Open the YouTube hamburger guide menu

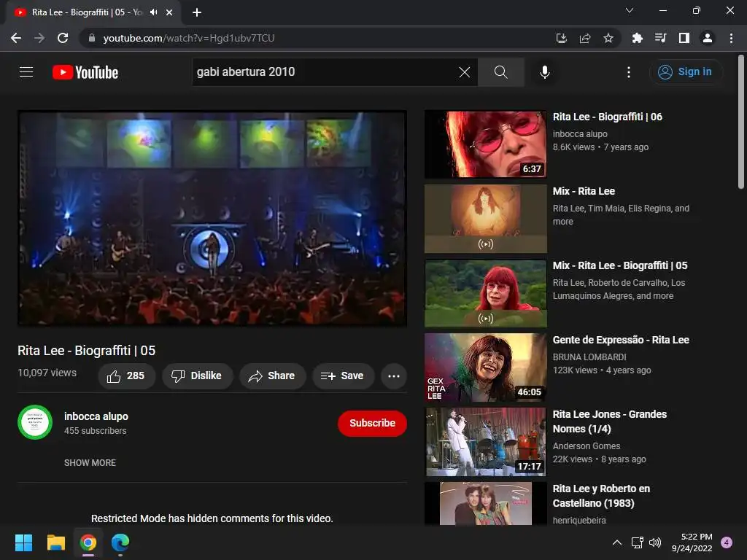[x=26, y=72]
